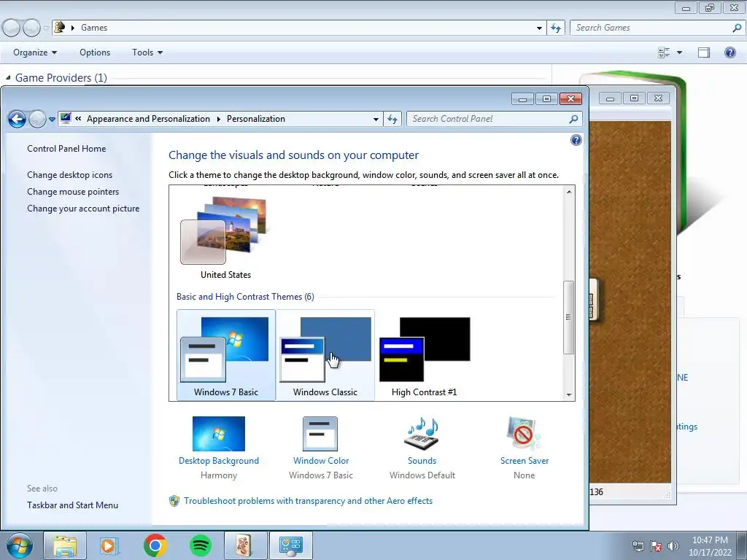Open Change mouse pointers

point(73,192)
